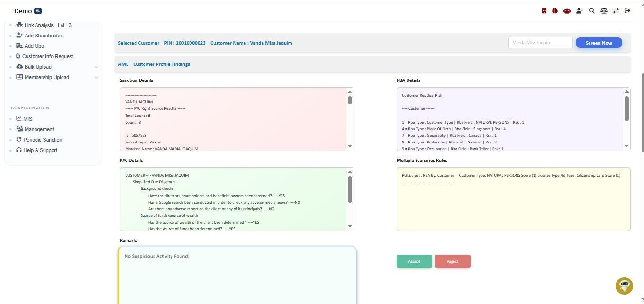The image size is (644, 304).
Task: Click 'Matched Name : VANDA MARIA JOAQUIM' line
Action: pyautogui.click(x=162, y=149)
